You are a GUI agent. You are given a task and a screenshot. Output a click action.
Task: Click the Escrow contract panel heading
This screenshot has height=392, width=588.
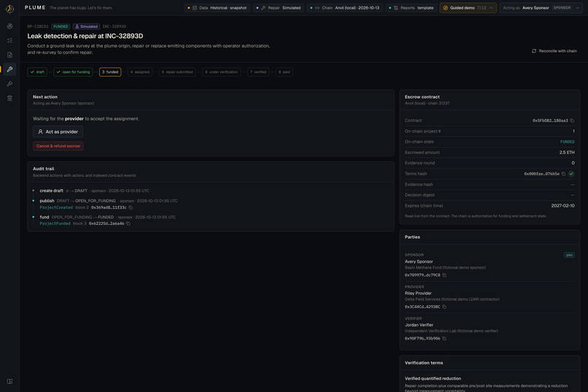422,97
